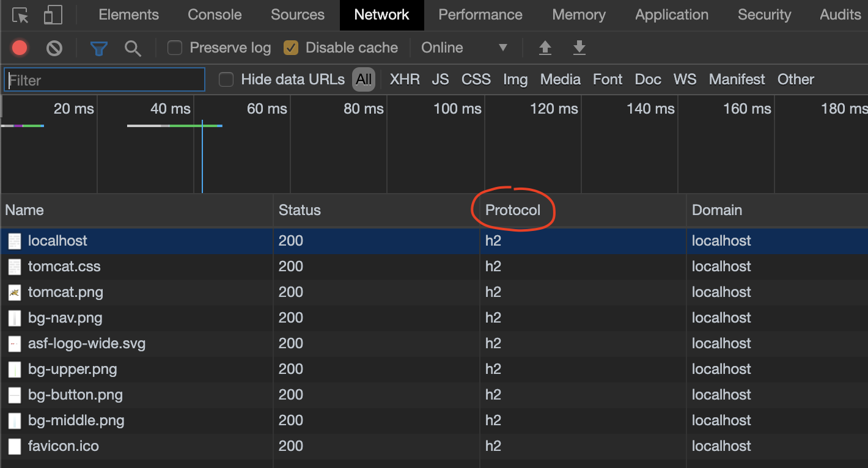
Task: Select the tomcat.css request
Action: (x=434, y=266)
